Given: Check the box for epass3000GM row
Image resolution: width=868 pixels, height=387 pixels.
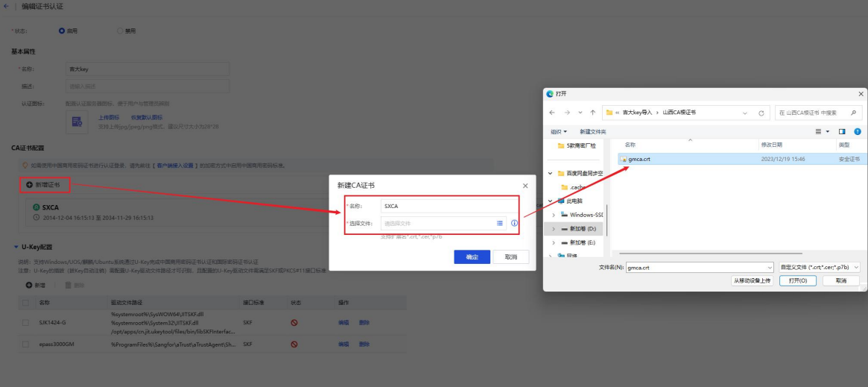Looking at the screenshot, I should pyautogui.click(x=25, y=344).
